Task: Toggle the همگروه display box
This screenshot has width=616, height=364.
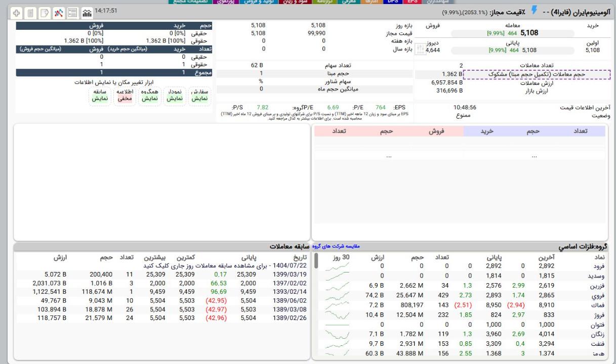Action: coord(150,96)
